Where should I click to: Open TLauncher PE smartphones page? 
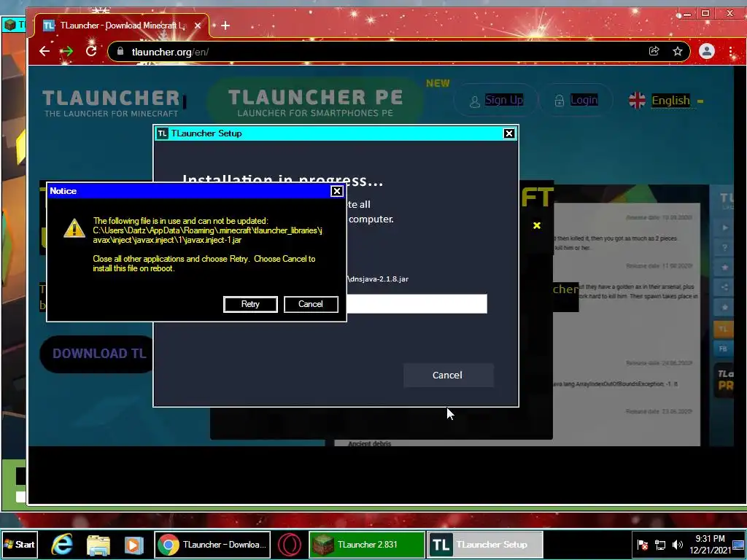pyautogui.click(x=315, y=103)
